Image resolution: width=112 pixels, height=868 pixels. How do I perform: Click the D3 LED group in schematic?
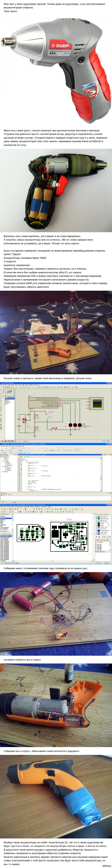75,425
